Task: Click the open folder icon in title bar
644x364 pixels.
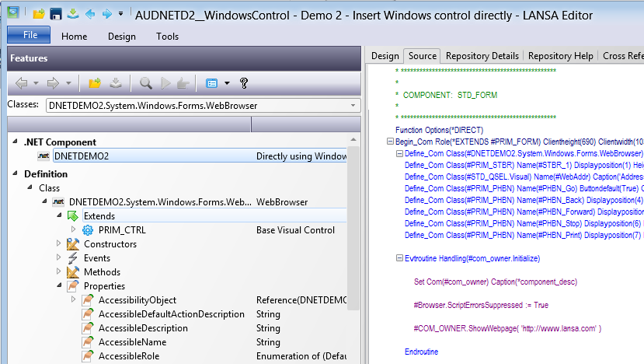Action: click(x=38, y=13)
